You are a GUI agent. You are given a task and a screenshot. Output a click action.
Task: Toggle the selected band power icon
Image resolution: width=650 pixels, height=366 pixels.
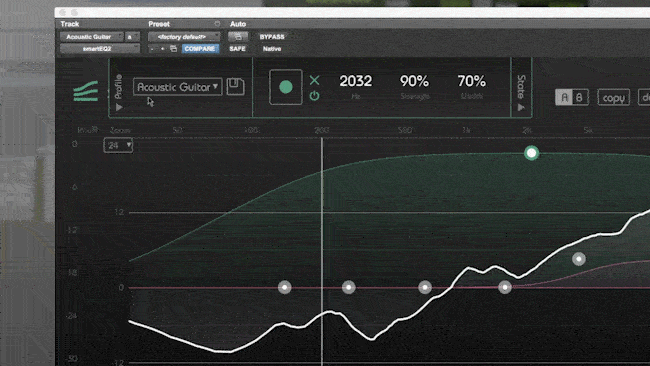click(315, 96)
